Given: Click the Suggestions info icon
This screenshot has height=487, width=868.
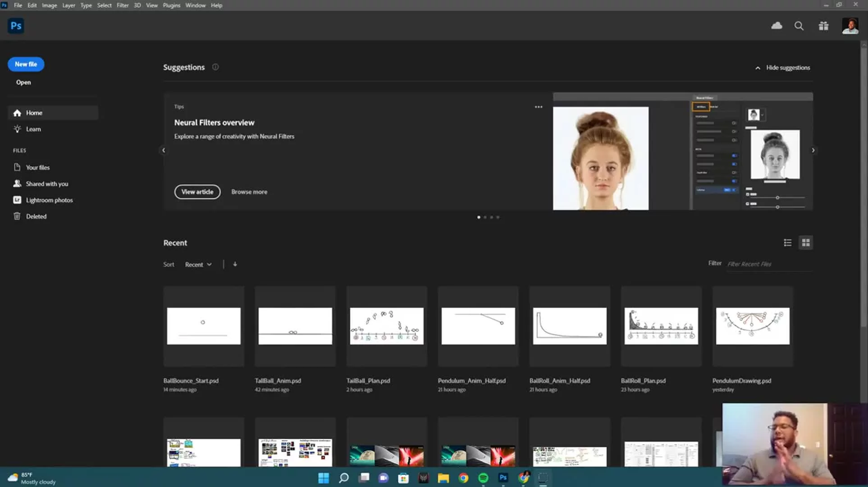Looking at the screenshot, I should click(x=215, y=67).
